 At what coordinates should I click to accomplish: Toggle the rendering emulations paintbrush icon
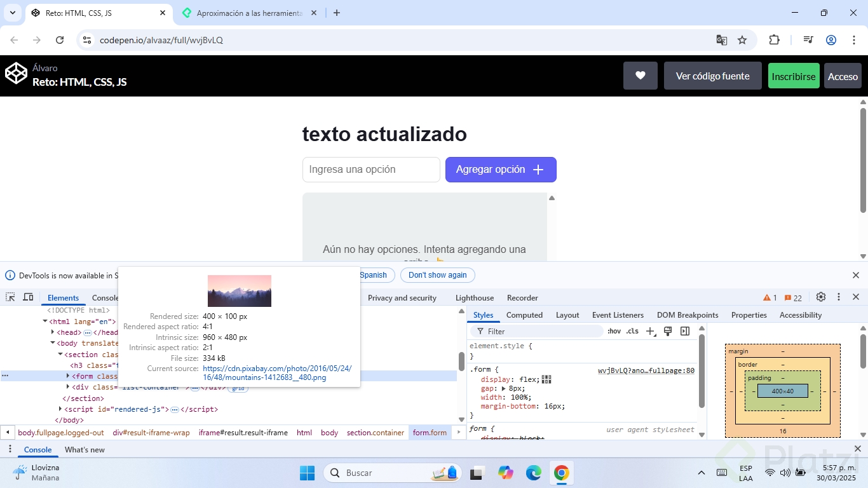[x=668, y=331]
